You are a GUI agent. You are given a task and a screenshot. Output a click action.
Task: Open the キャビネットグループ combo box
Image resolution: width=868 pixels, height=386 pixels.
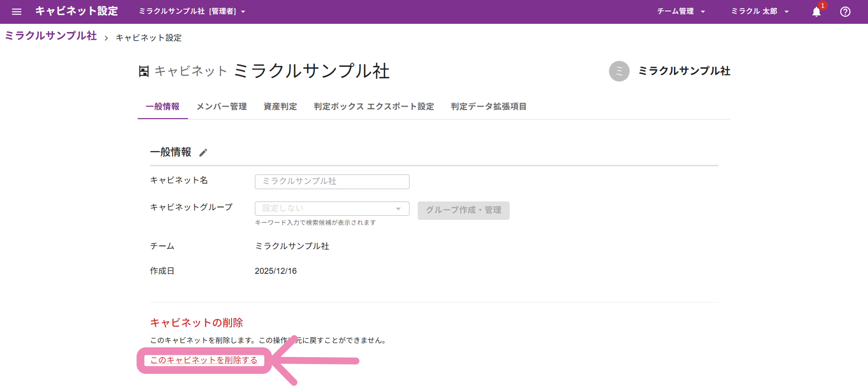click(332, 208)
